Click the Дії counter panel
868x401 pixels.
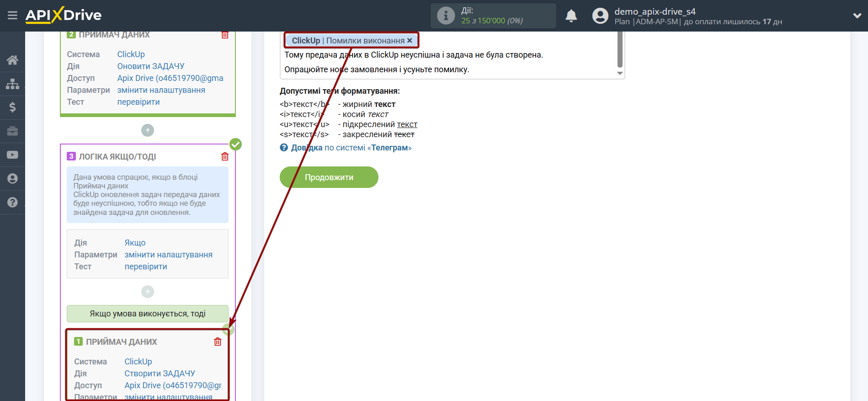pyautogui.click(x=493, y=16)
